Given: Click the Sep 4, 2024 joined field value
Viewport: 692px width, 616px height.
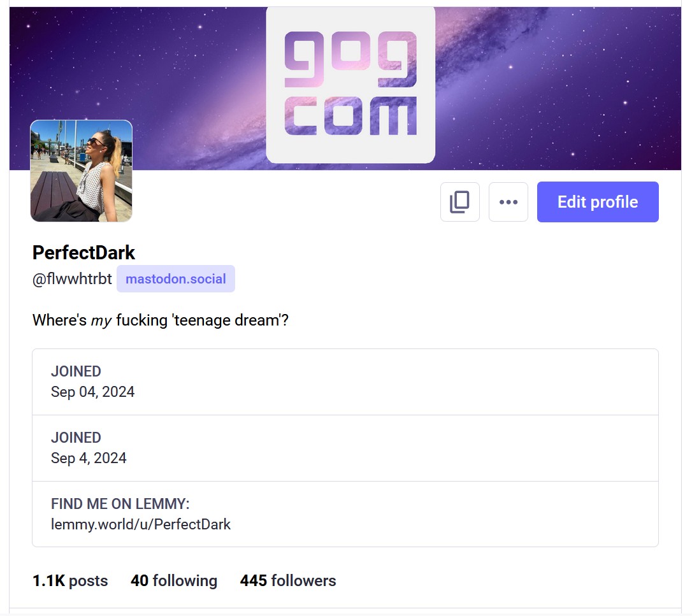Looking at the screenshot, I should click(89, 458).
